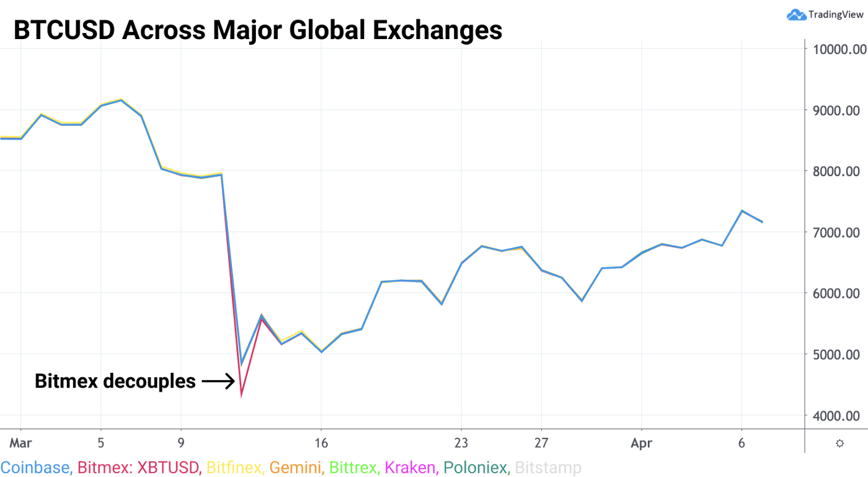Click the TradingView cloud logo icon
Screen dimensions: 868x477
point(796,15)
